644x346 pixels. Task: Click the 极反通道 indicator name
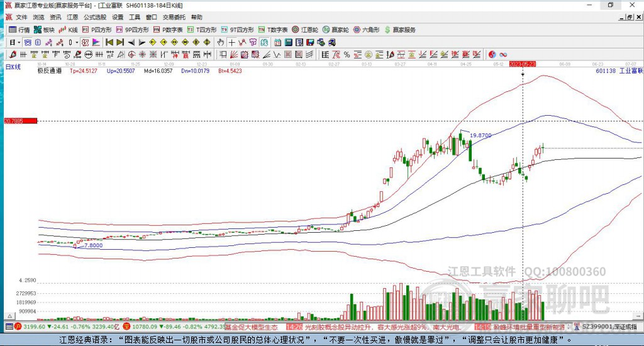coord(50,70)
